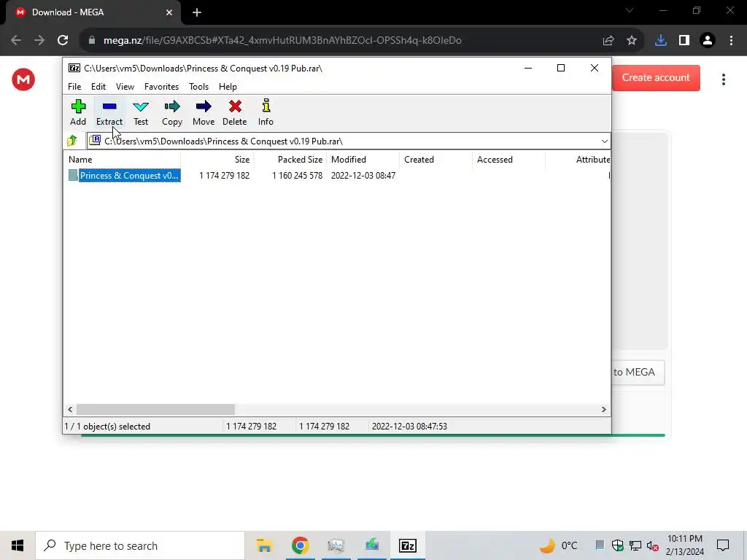Open the View menu
The height and width of the screenshot is (560, 747).
(125, 87)
